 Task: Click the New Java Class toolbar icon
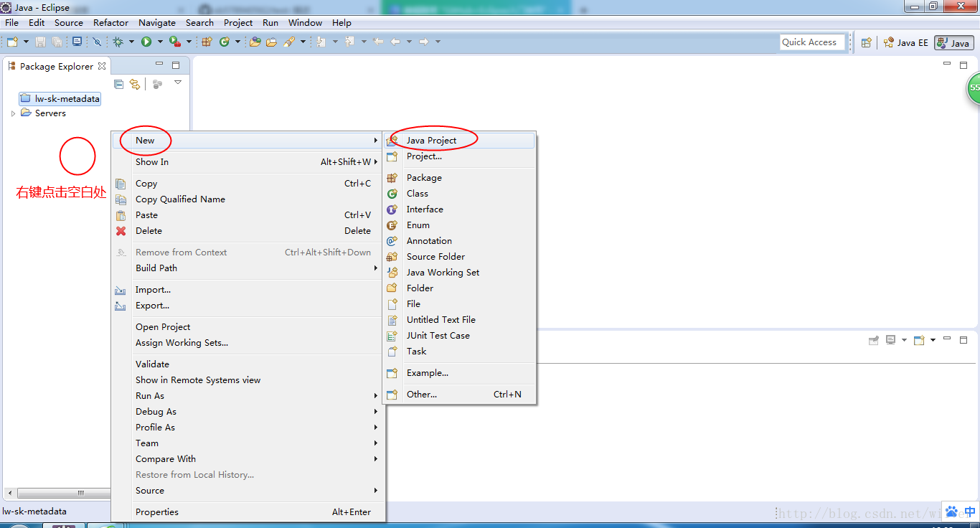(x=224, y=42)
